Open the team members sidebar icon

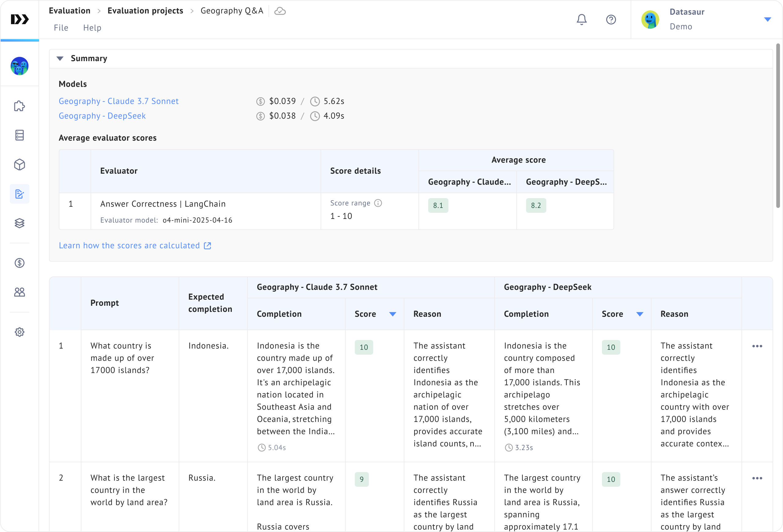click(20, 292)
